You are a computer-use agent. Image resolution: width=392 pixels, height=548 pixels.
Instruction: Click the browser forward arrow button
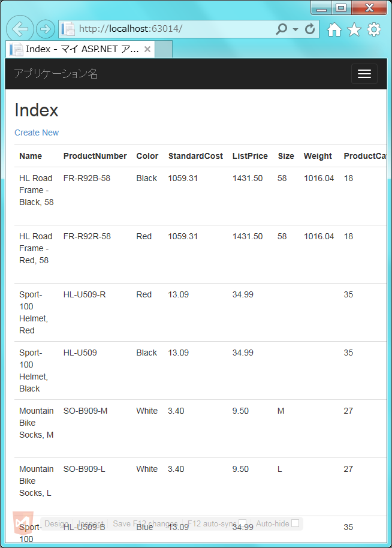point(46,29)
